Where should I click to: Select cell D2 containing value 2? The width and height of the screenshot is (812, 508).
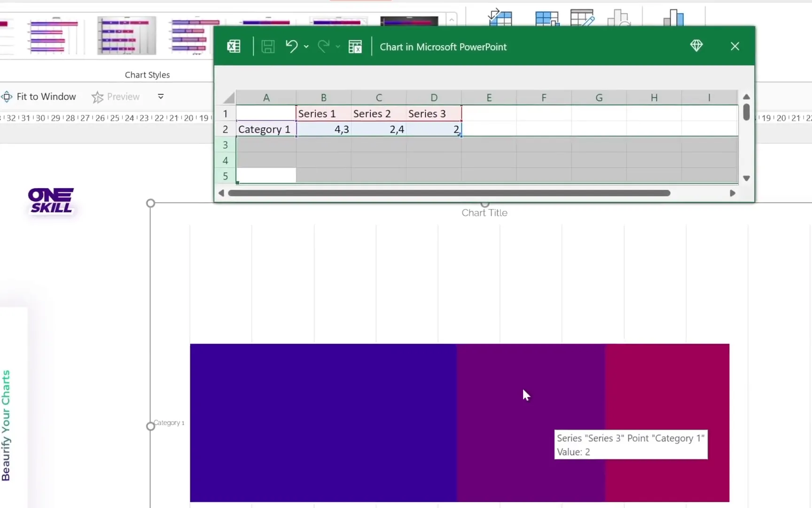coord(434,129)
